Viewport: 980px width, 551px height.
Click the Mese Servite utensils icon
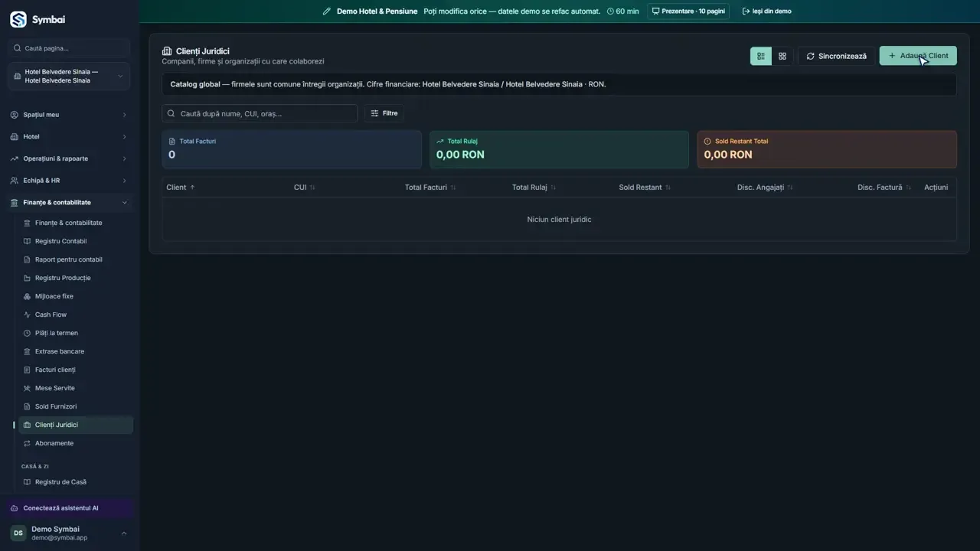[27, 388]
